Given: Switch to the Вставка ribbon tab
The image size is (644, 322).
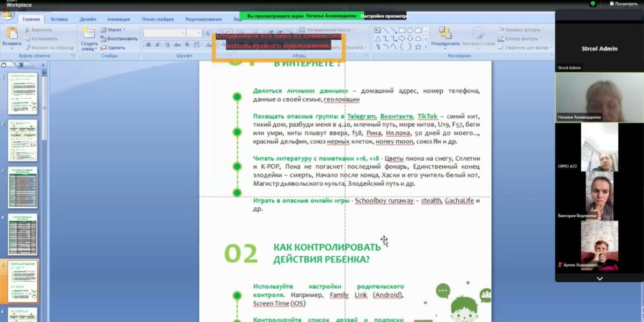Looking at the screenshot, I should coord(59,19).
